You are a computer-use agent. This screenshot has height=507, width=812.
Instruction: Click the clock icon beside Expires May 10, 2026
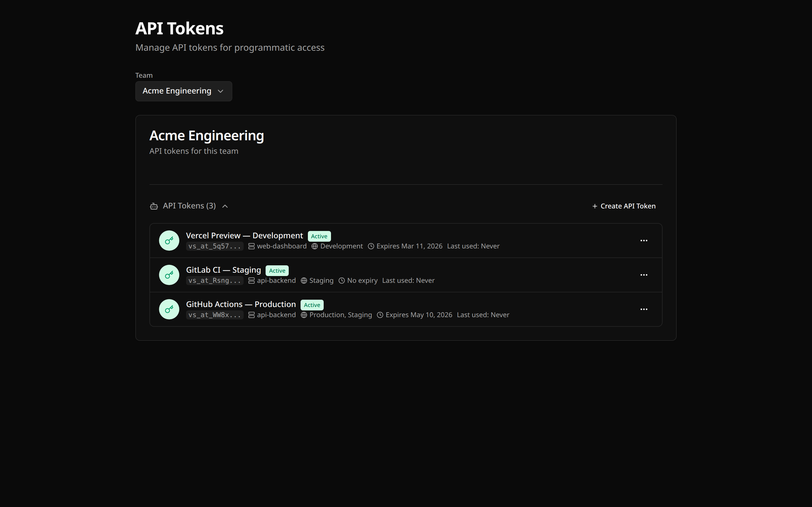[x=380, y=315]
